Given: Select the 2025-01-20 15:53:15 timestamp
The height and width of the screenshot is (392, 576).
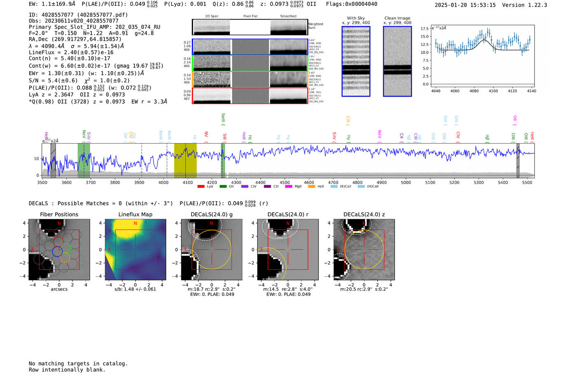Looking at the screenshot, I should coord(465,5).
